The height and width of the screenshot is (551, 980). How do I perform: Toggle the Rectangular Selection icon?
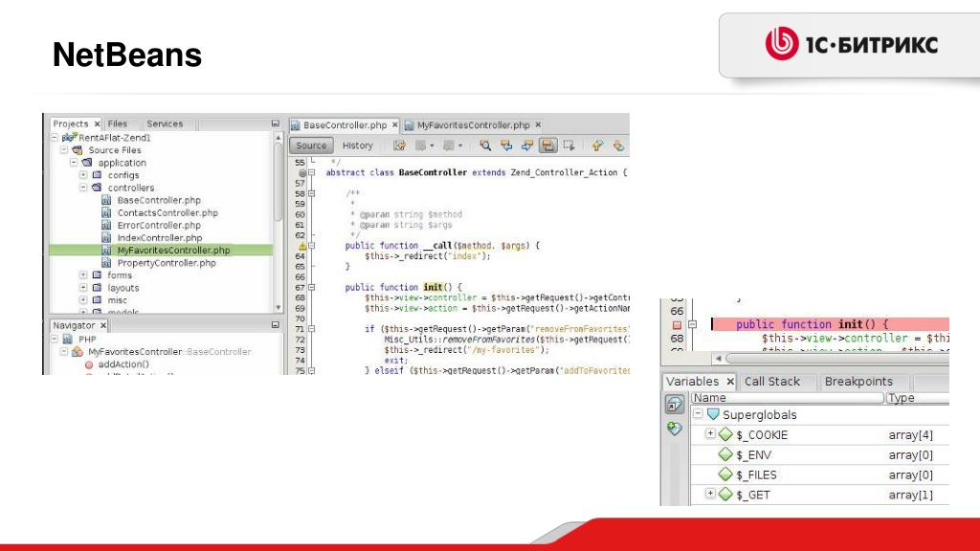click(568, 145)
